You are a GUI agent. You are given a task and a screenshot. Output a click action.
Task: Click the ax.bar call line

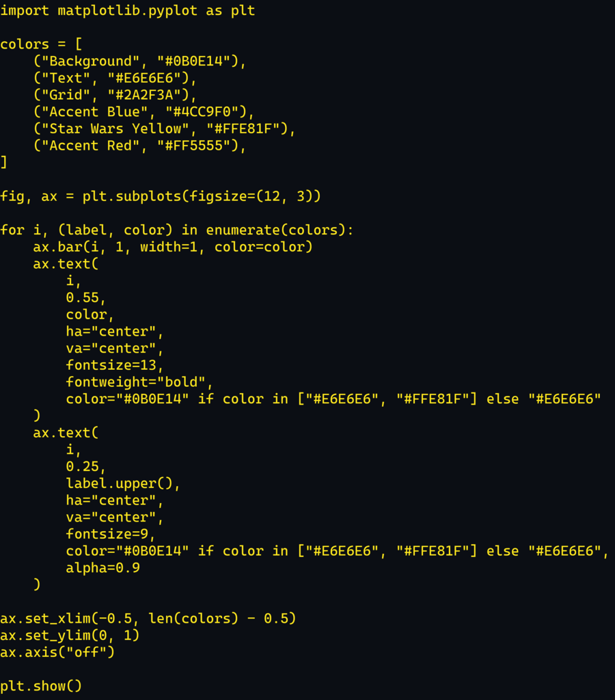click(172, 247)
